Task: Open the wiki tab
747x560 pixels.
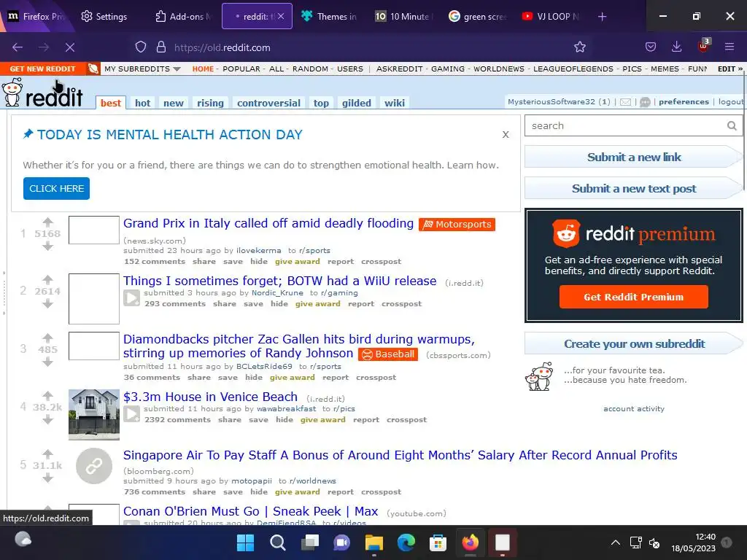Action: [395, 103]
